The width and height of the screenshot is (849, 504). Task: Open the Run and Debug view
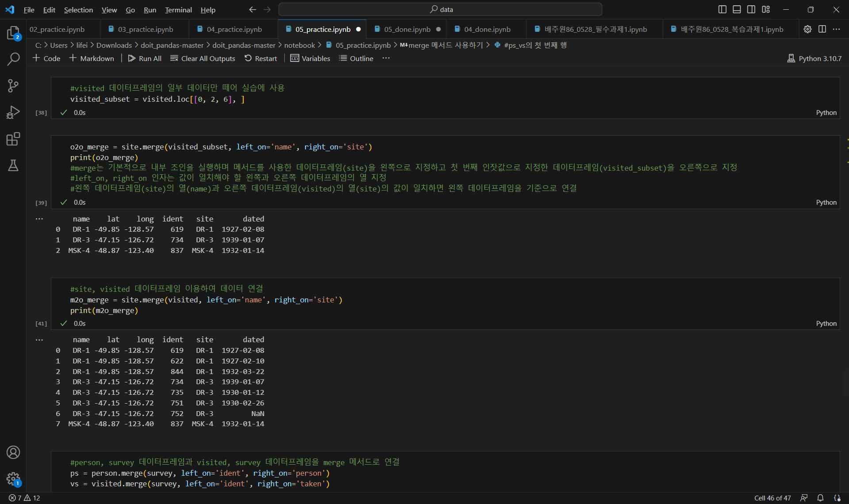click(x=13, y=112)
